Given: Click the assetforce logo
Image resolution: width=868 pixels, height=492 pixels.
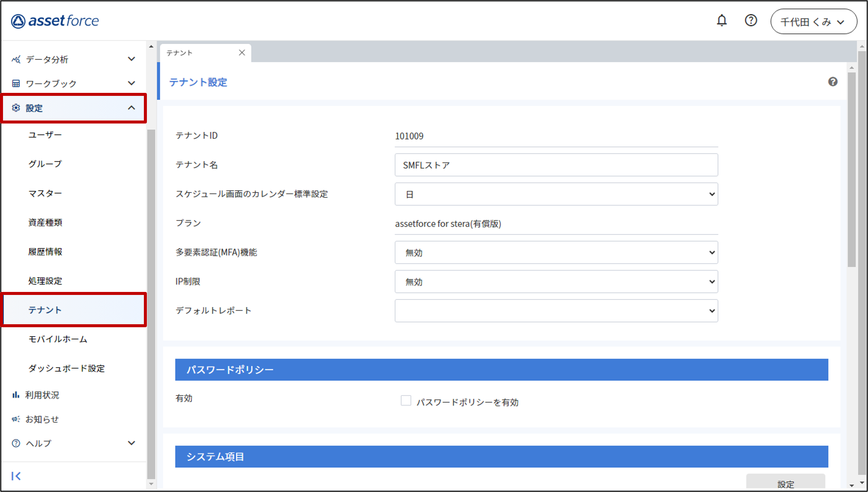Looking at the screenshot, I should click(55, 21).
